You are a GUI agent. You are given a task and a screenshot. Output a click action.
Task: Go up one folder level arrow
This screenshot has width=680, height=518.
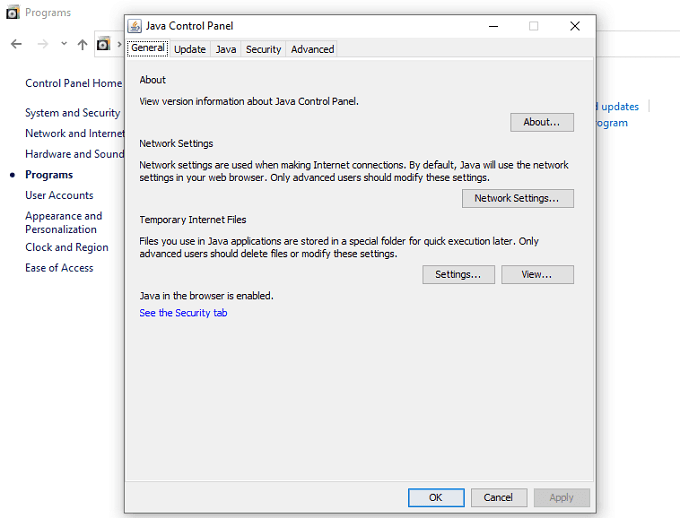click(x=82, y=44)
